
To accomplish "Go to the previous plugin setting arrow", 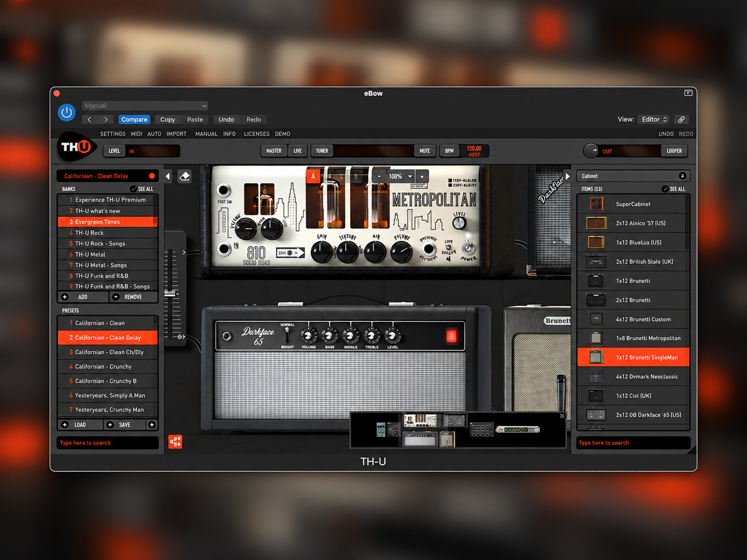I will (90, 120).
